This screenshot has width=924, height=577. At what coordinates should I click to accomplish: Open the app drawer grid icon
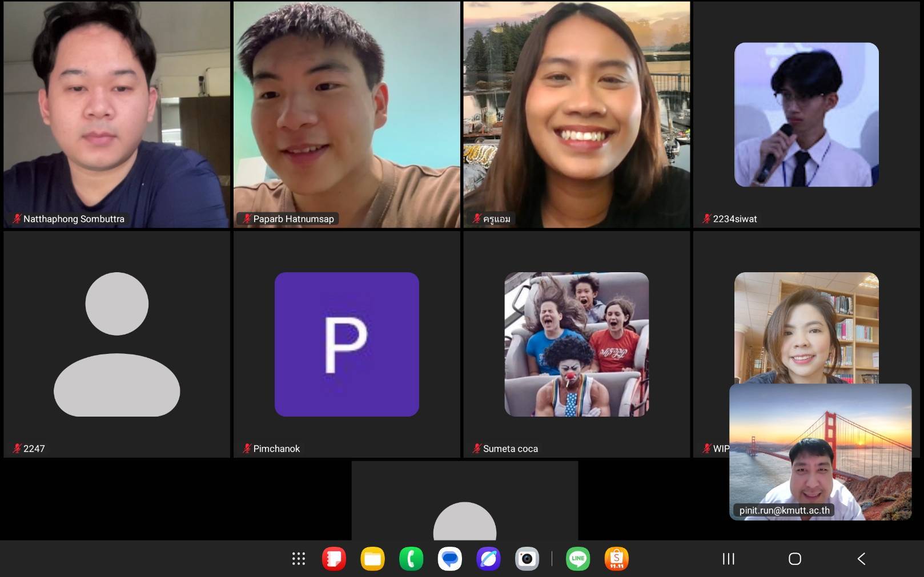pos(299,559)
